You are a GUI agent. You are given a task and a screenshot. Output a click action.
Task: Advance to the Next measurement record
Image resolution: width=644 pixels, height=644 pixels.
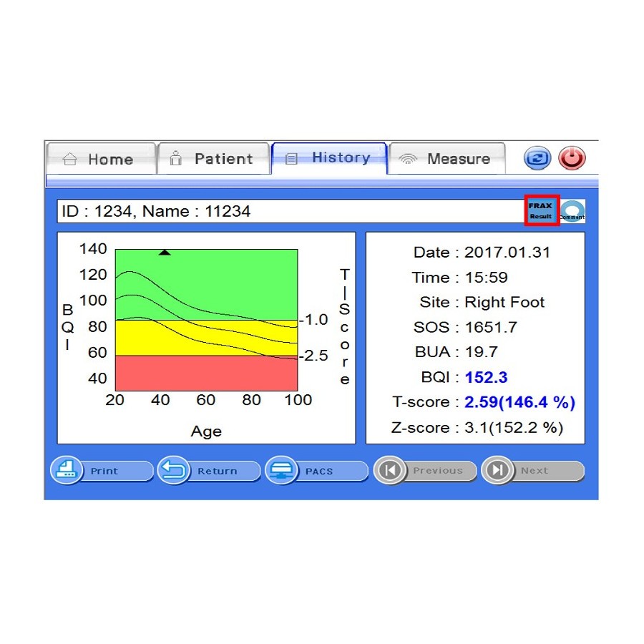[533, 471]
